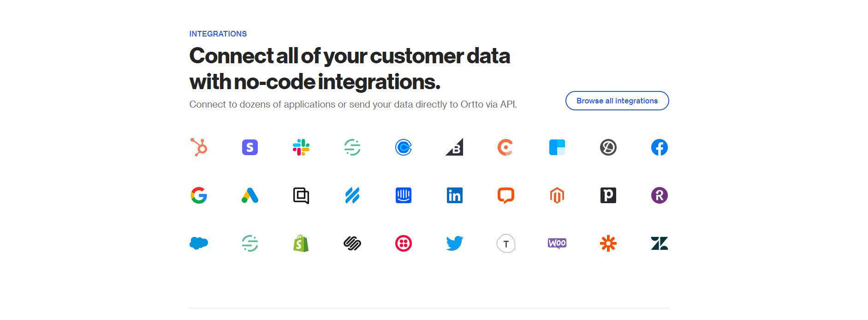
Task: Click the Zendesk integration icon
Action: coord(660,243)
